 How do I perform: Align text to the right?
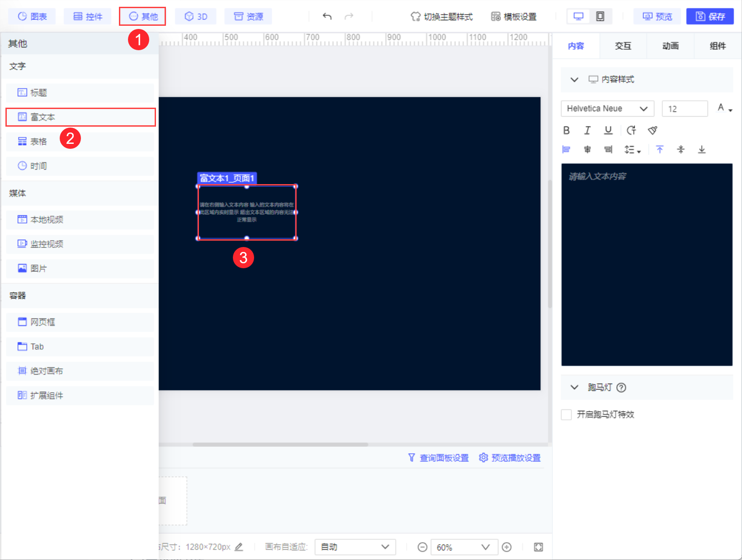(609, 150)
